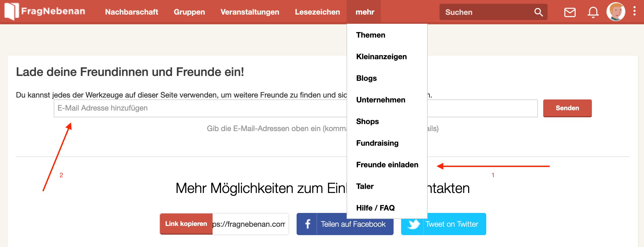The image size is (644, 247).
Task: Open the messages envelope icon
Action: 570,12
